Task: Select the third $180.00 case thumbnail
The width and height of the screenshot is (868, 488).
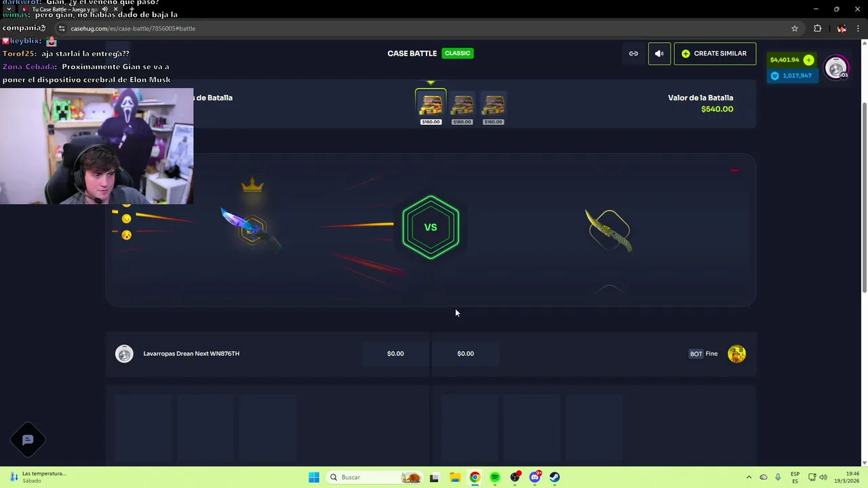Action: 493,107
